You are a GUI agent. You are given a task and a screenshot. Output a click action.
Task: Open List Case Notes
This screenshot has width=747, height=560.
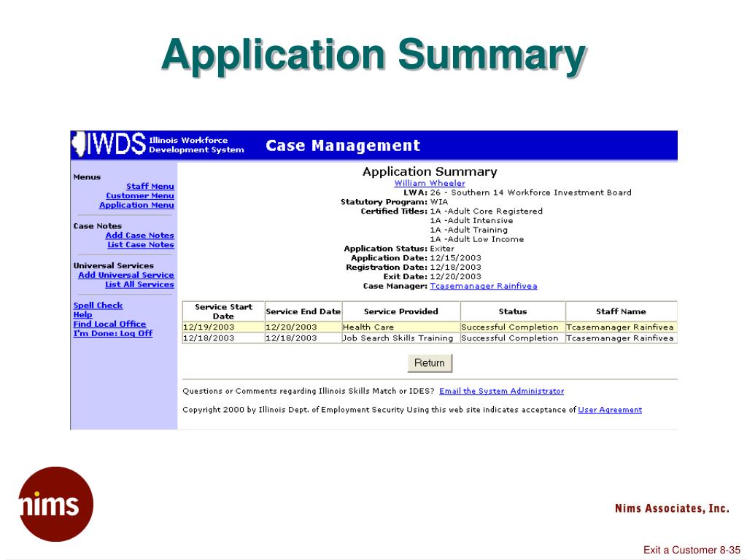pyautogui.click(x=141, y=245)
